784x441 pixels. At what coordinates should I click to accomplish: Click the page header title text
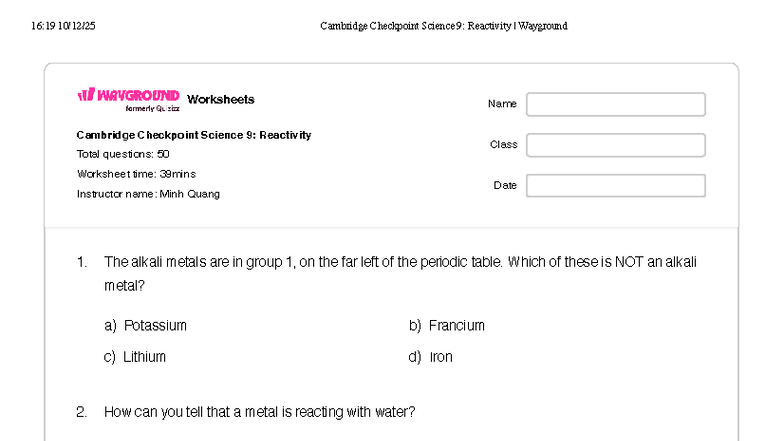tap(443, 26)
